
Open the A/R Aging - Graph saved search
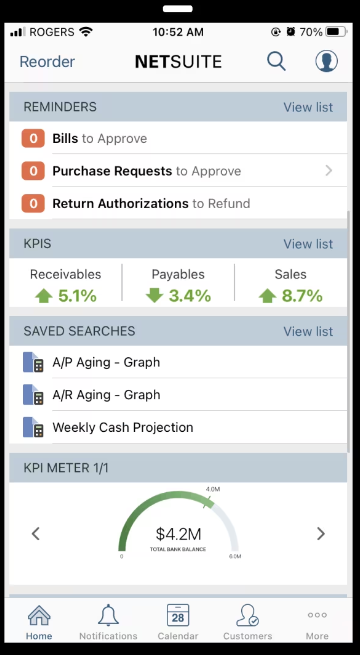(178, 395)
